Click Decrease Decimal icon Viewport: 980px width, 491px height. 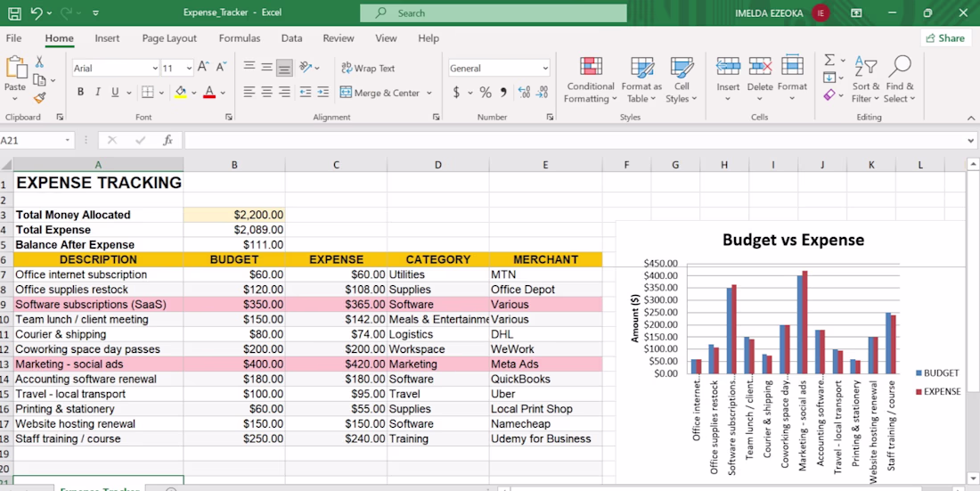pos(543,93)
